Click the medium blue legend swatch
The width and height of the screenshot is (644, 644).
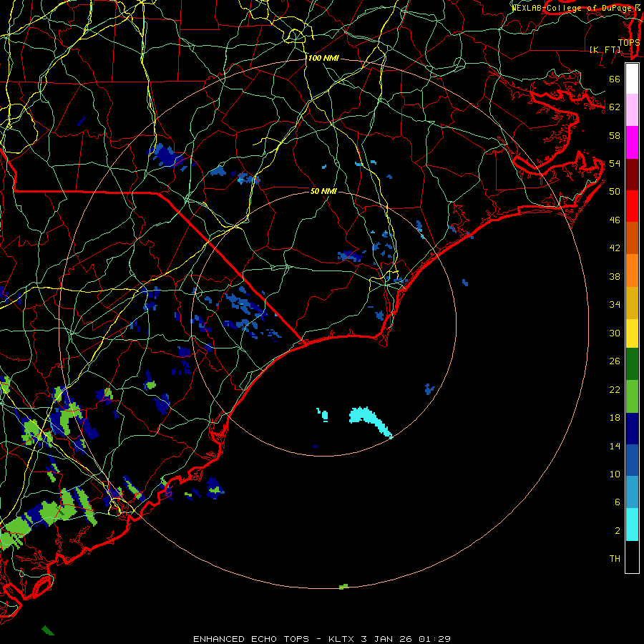point(632,460)
